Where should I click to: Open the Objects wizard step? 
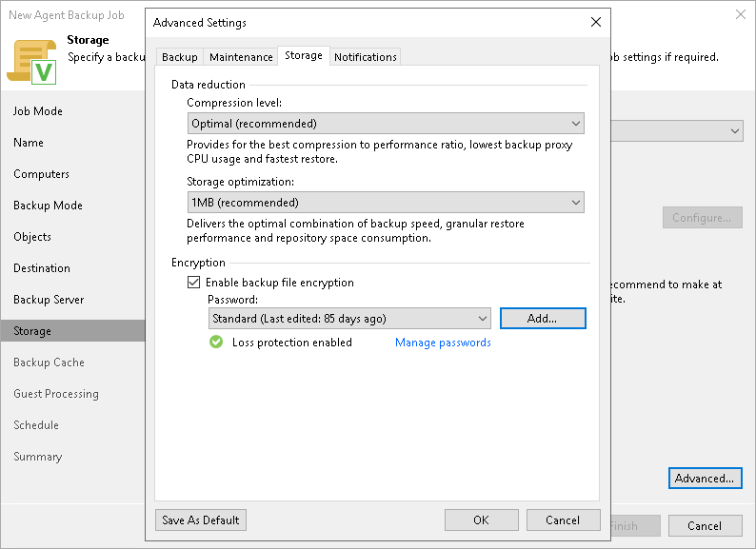tap(32, 237)
